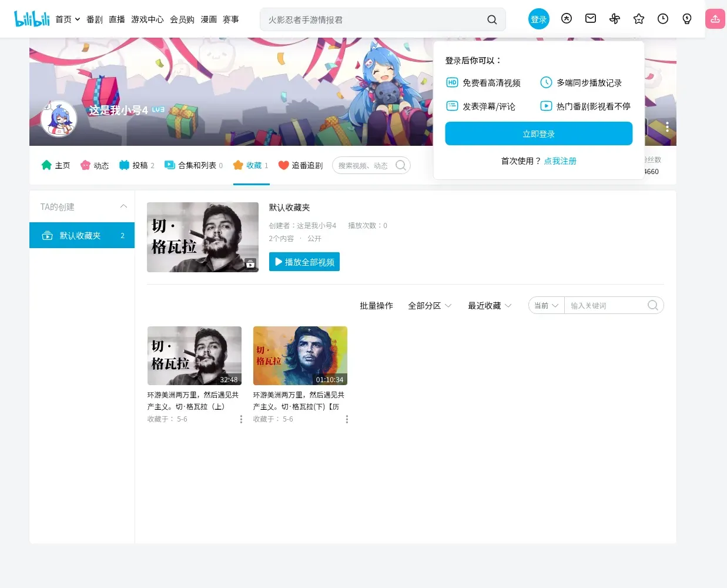Click the 点我注册 link
Screen dimensions: 727x588
click(x=560, y=161)
